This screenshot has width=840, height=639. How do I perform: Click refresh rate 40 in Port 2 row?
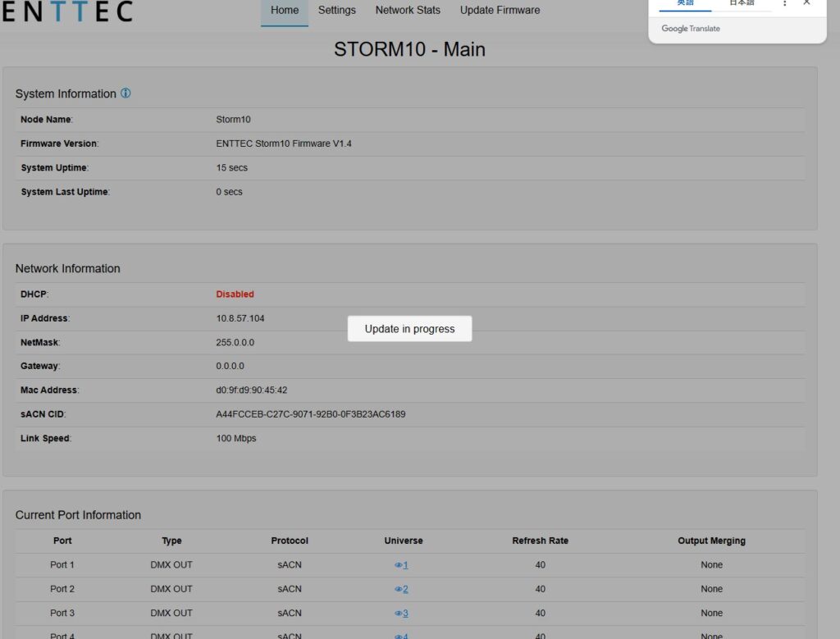click(540, 589)
